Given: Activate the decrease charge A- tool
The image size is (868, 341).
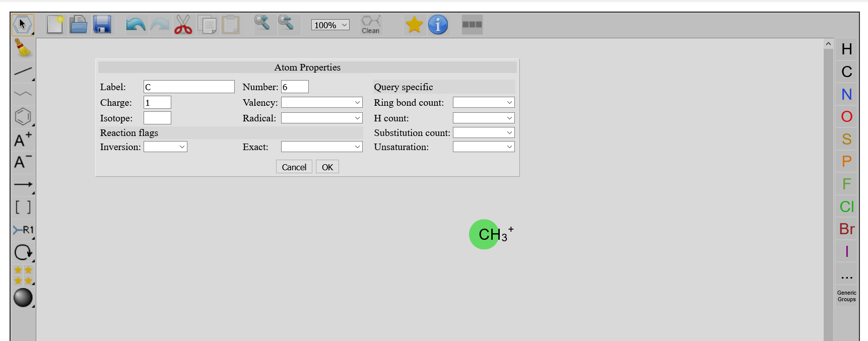Looking at the screenshot, I should click(22, 162).
